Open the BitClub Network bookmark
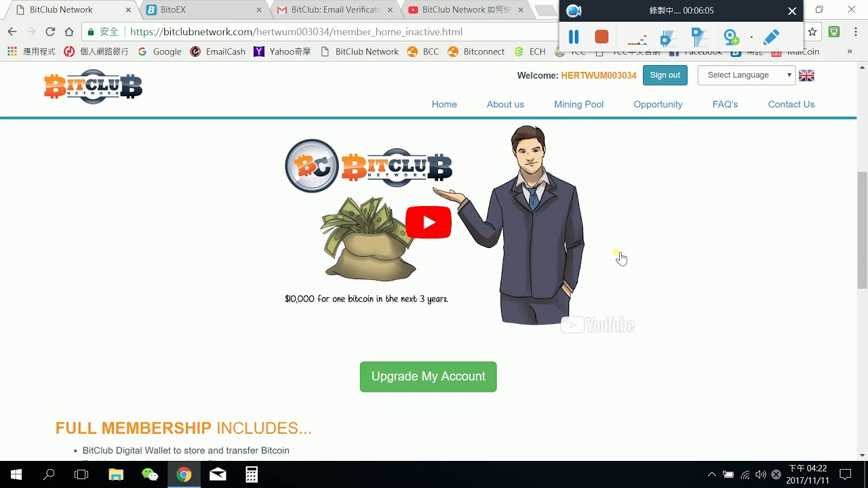The height and width of the screenshot is (488, 868). [359, 52]
